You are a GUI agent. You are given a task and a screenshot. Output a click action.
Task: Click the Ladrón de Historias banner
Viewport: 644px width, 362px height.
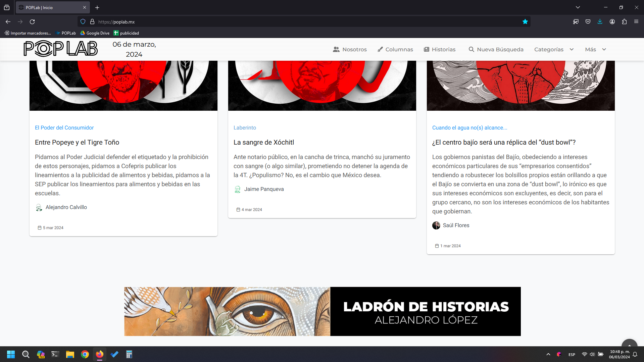[x=322, y=311]
